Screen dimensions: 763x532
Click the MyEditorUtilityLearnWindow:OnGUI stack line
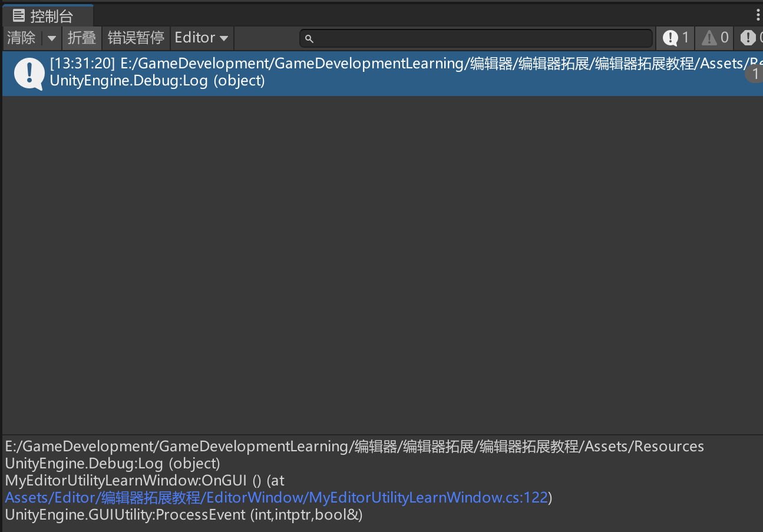coord(144,481)
